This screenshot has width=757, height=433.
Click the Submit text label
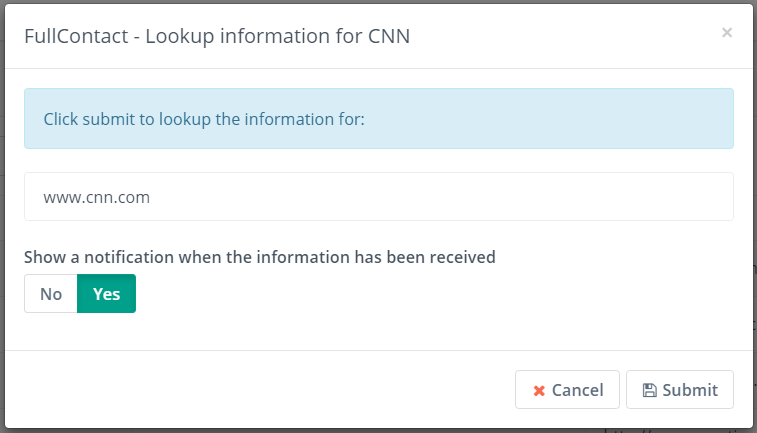(690, 390)
